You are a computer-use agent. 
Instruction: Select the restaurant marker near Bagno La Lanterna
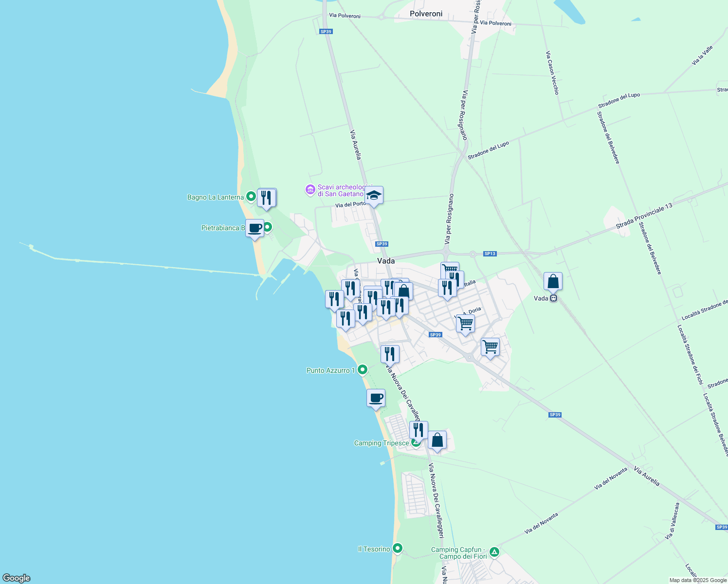[267, 198]
